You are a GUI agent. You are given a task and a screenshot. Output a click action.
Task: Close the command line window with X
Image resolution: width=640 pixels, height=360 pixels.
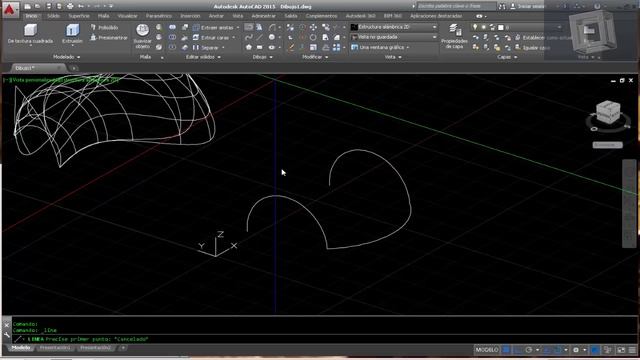[7, 325]
